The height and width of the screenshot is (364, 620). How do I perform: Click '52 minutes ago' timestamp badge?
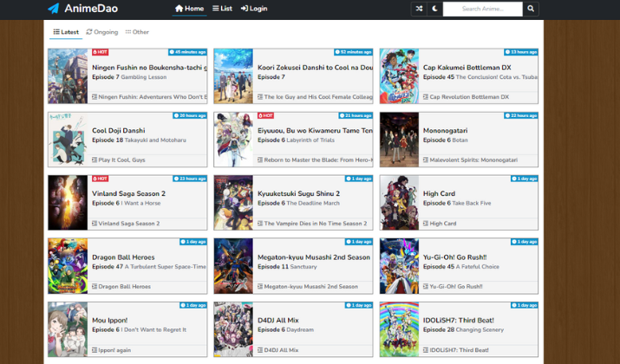pyautogui.click(x=353, y=52)
